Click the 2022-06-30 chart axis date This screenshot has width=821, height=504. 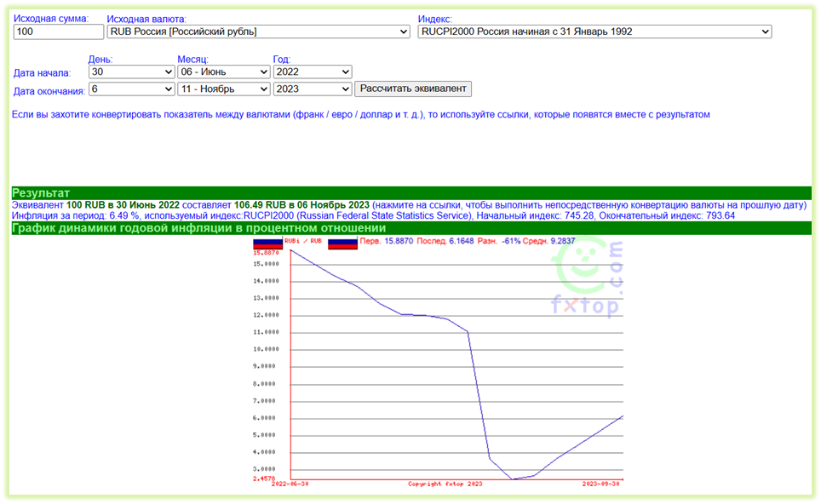(290, 484)
